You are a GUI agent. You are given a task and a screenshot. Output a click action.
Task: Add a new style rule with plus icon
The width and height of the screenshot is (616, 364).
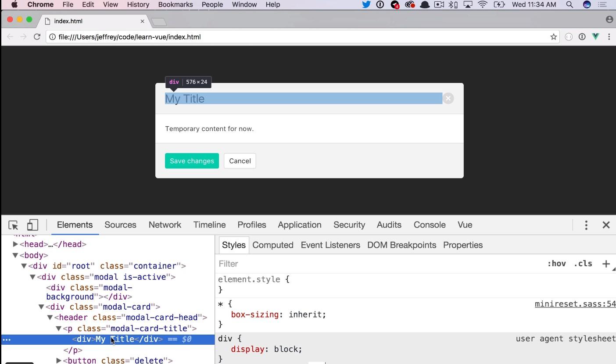click(606, 264)
